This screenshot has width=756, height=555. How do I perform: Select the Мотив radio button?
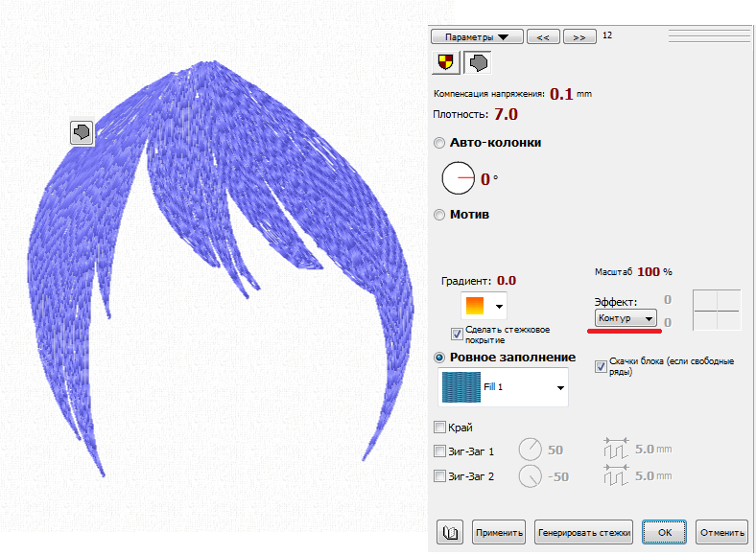pos(439,215)
